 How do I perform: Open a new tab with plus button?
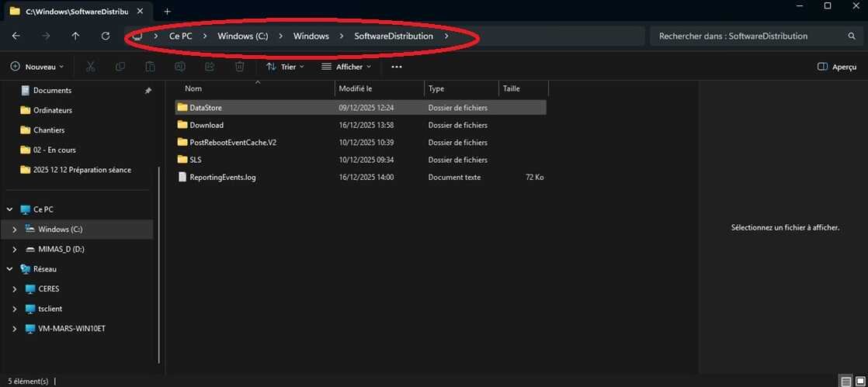tap(167, 11)
